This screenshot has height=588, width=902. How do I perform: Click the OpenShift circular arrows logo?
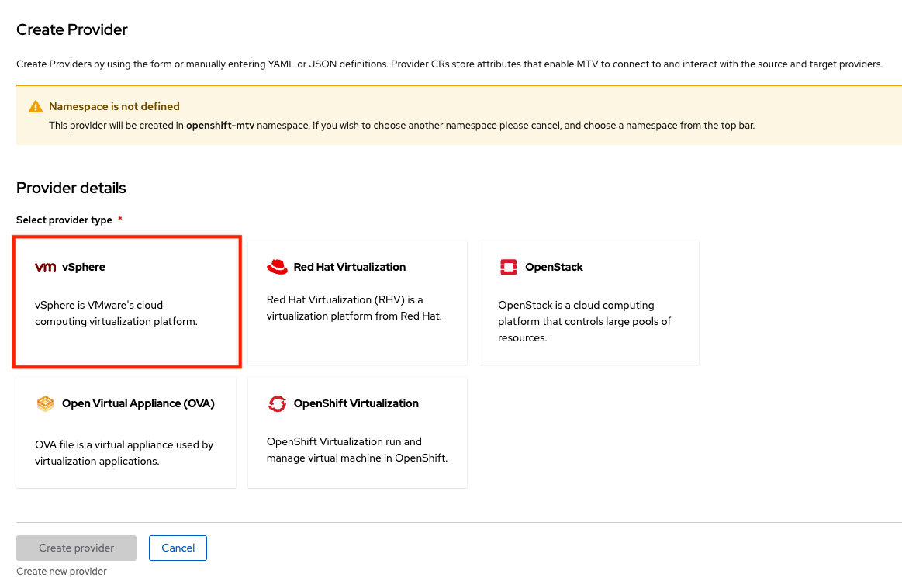(x=278, y=404)
